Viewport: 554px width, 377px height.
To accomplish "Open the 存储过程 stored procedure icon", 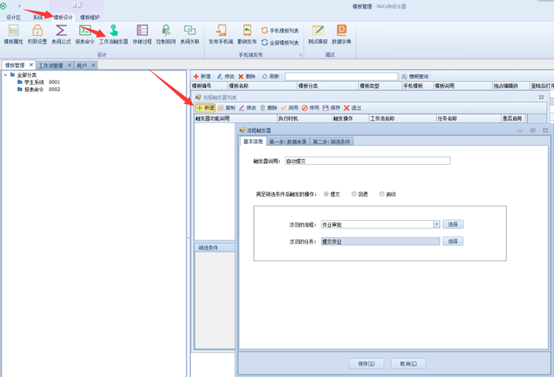I will [142, 34].
